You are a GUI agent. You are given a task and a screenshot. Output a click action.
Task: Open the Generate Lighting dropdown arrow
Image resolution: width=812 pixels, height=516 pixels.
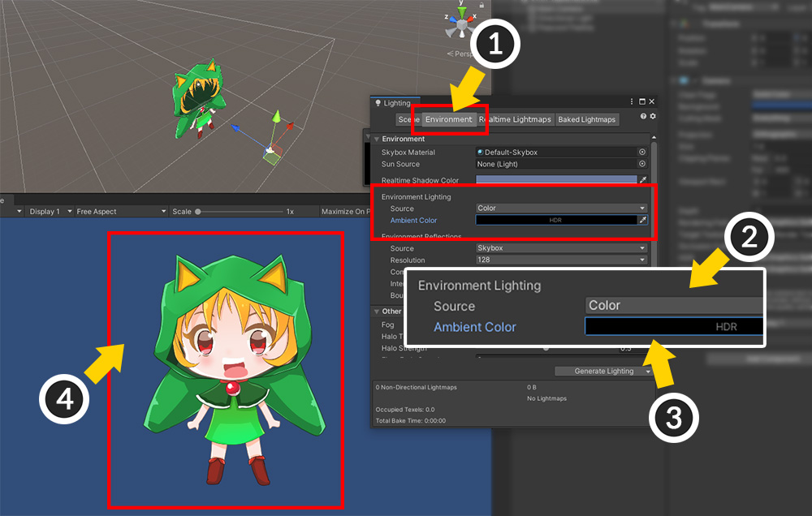648,371
